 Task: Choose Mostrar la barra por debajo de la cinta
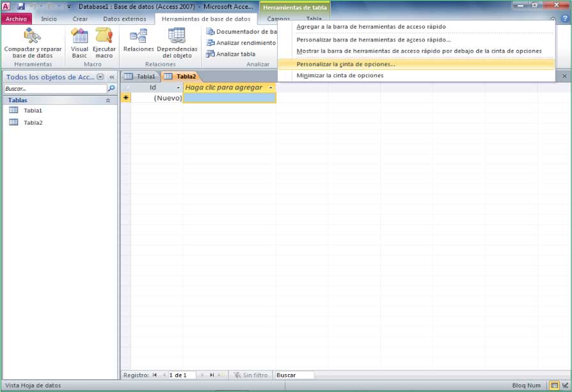pyautogui.click(x=416, y=51)
